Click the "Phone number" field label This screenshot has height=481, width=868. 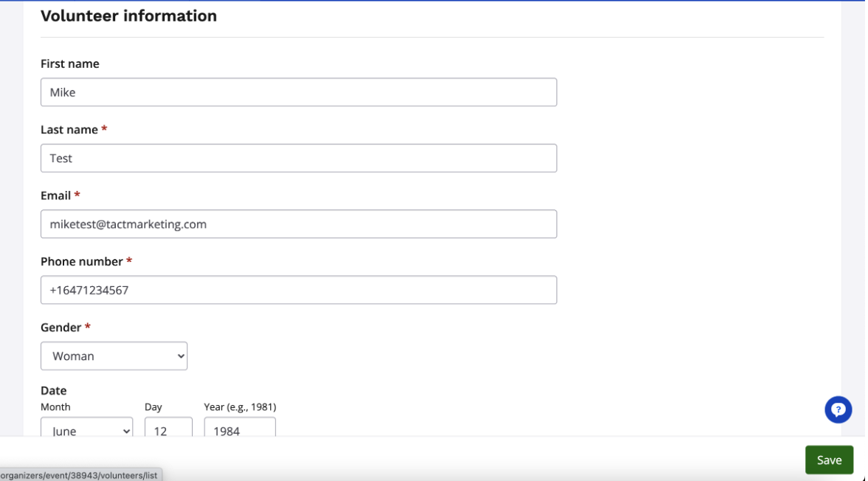click(81, 261)
